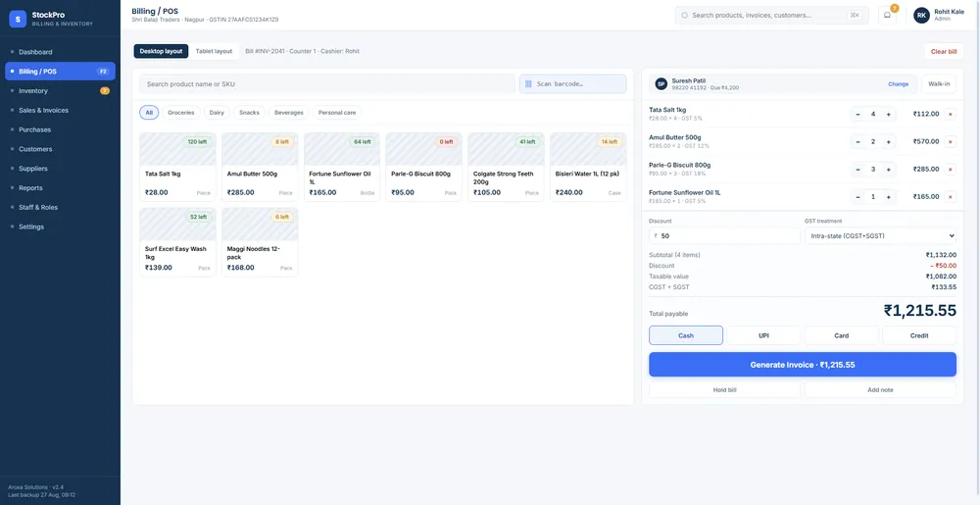Viewport: 980px width, 505px height.
Task: Add Parle-G Biscuit 800g product card
Action: (423, 167)
